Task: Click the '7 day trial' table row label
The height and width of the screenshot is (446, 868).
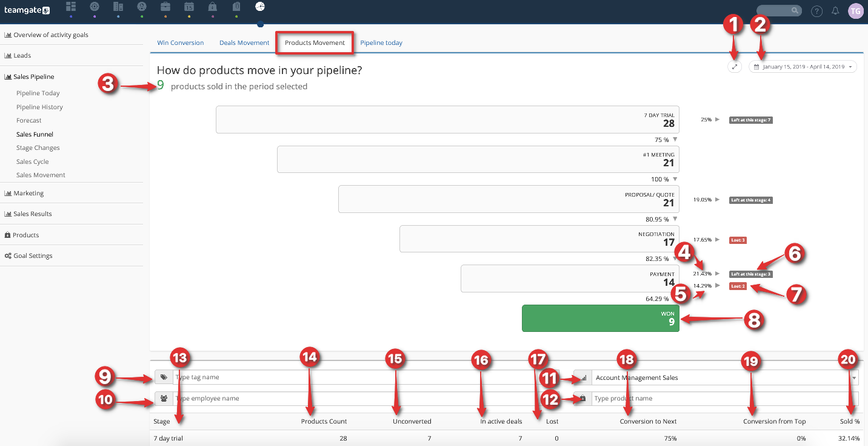Action: click(x=169, y=438)
